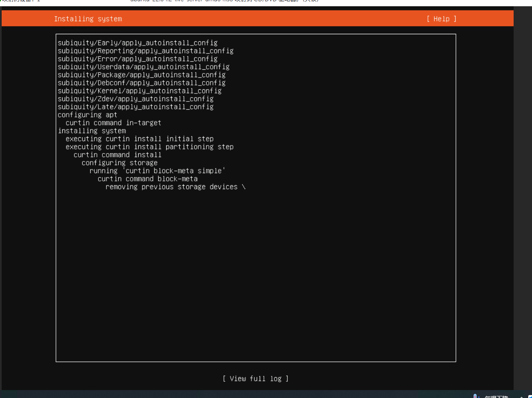Click the subiquity/Userdata/apply_autoinstall_config line

pos(143,67)
